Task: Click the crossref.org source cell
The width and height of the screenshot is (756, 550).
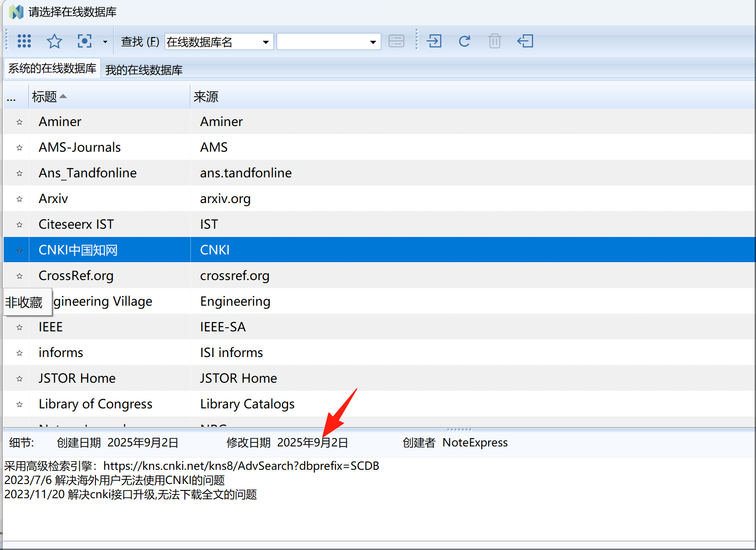Action: [x=235, y=275]
